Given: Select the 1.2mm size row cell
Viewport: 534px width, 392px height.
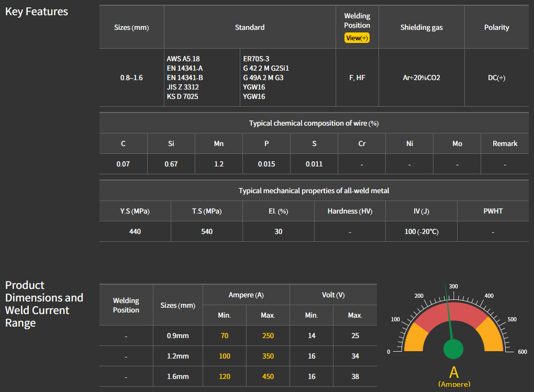Looking at the screenshot, I should pyautogui.click(x=177, y=356).
